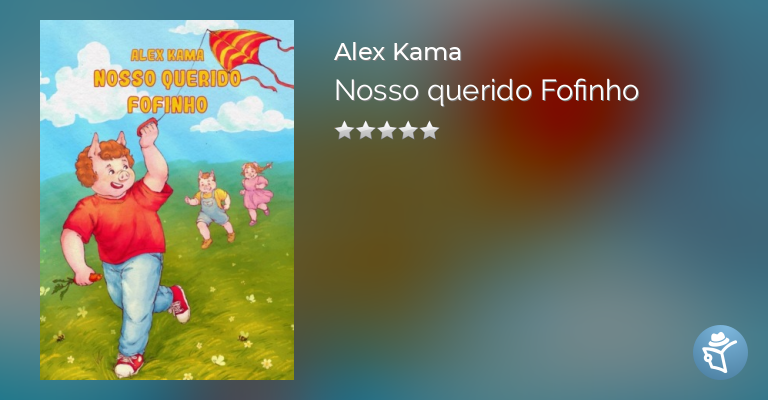
Task: Click the kite handle in the raised hand
Action: click(x=147, y=128)
